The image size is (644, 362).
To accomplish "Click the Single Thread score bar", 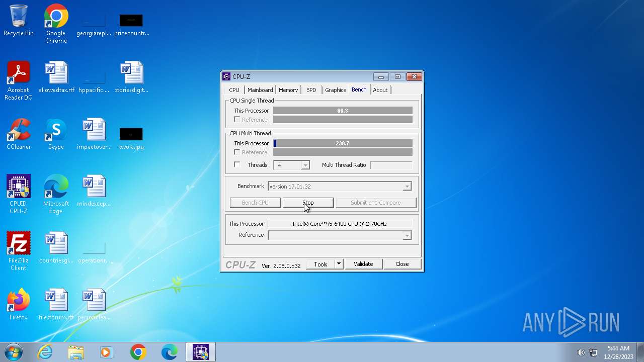I will point(343,111).
